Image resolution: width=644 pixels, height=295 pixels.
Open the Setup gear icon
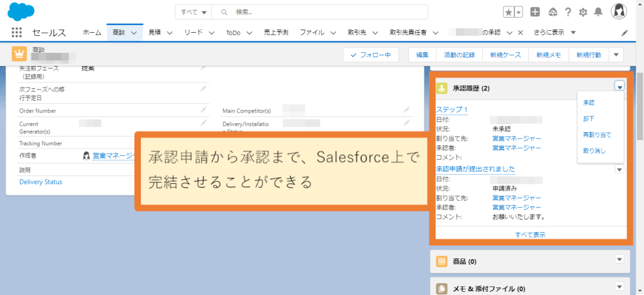583,13
